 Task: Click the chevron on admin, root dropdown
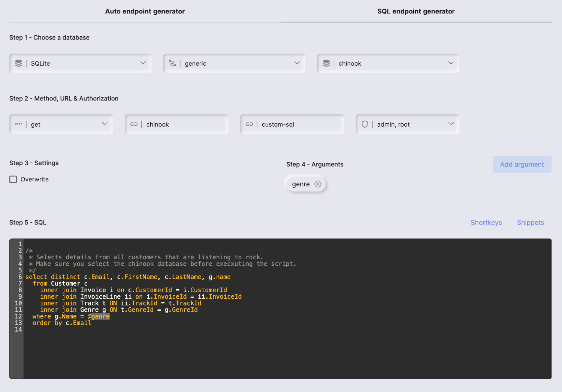click(x=451, y=124)
